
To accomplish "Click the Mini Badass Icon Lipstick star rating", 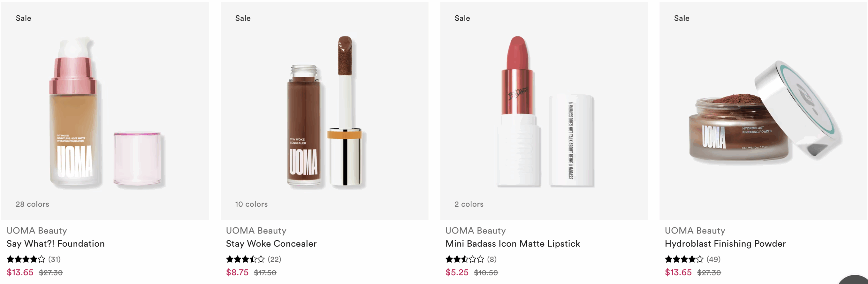I will tap(465, 259).
